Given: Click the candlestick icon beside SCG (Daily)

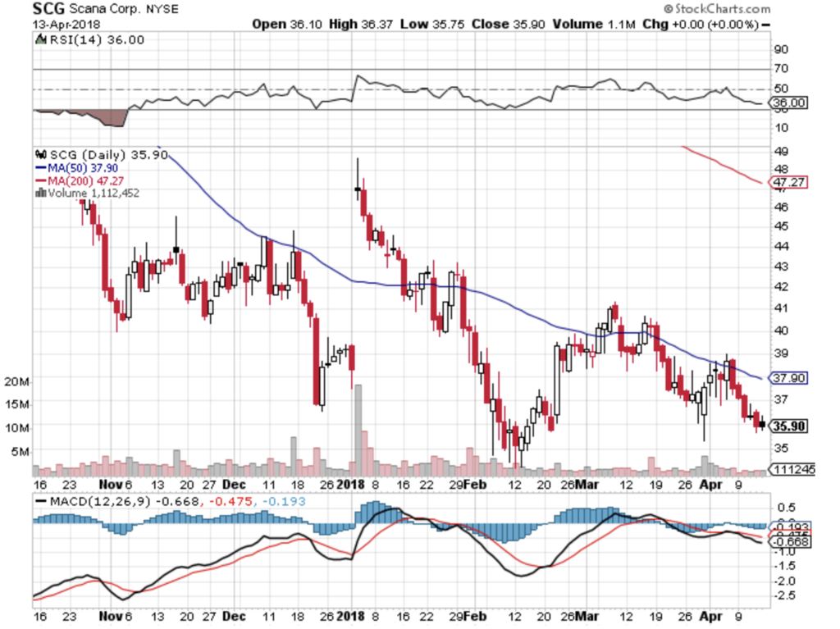Looking at the screenshot, I should (41, 154).
